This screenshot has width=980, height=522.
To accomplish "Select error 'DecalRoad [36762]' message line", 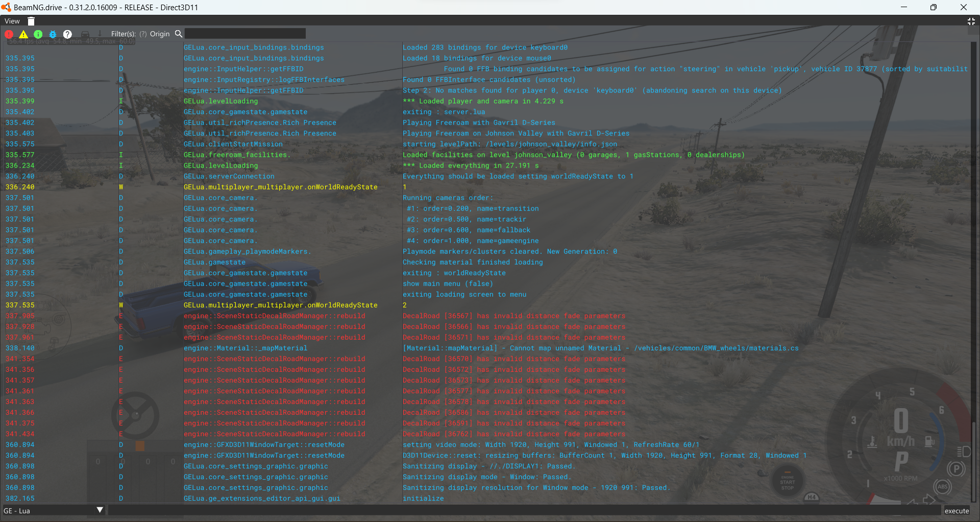I will click(514, 434).
